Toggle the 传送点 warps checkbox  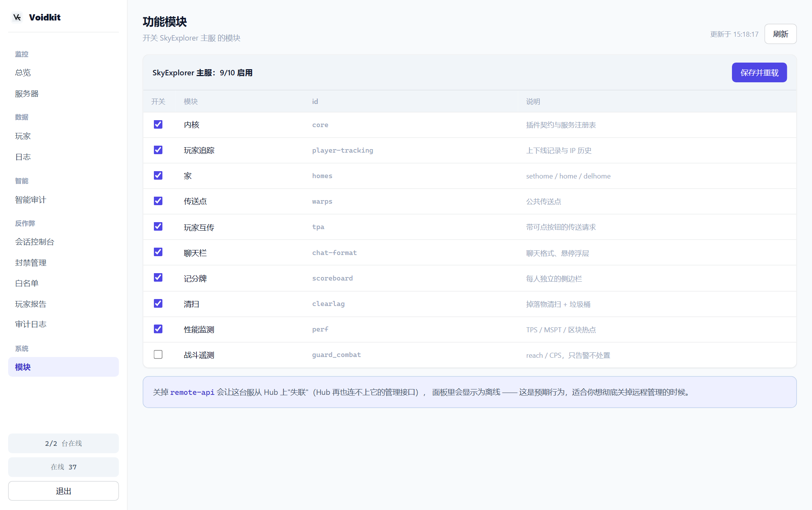158,201
